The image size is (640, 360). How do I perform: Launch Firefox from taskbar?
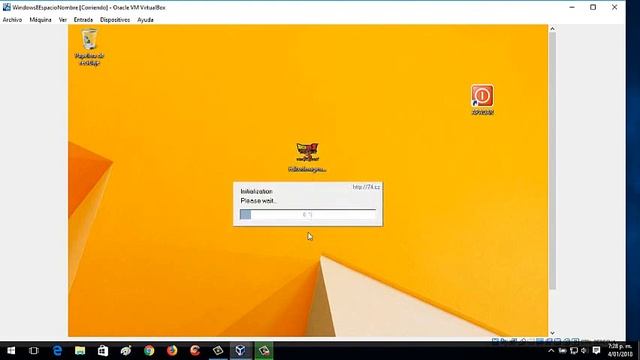(x=172, y=351)
